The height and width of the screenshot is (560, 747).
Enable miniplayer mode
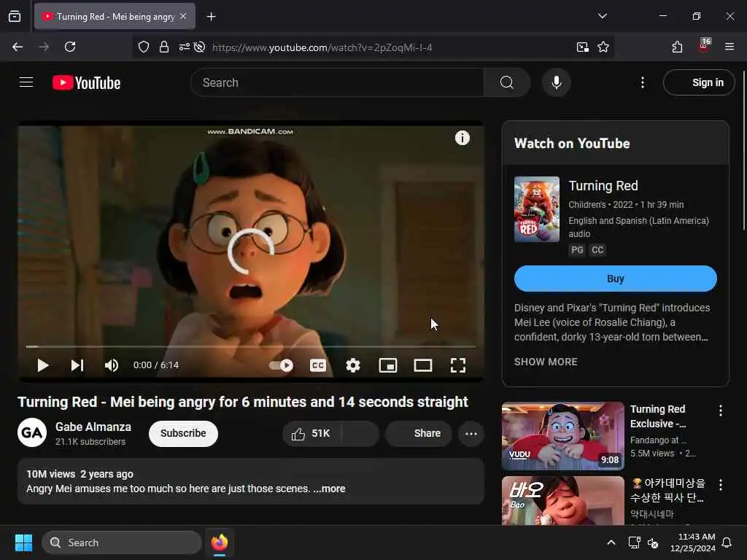coord(388,365)
